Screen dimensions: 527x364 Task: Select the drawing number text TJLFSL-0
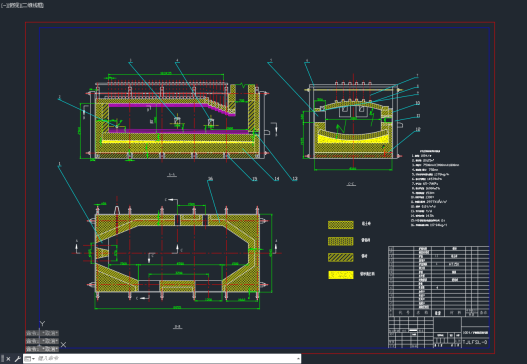(x=475, y=342)
